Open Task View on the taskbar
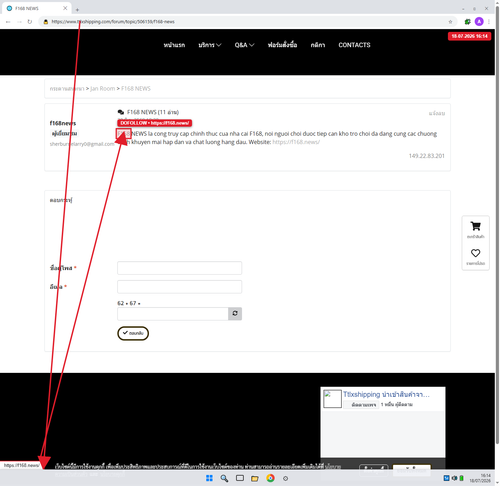Viewport: 500px width, 486px height. click(x=240, y=478)
